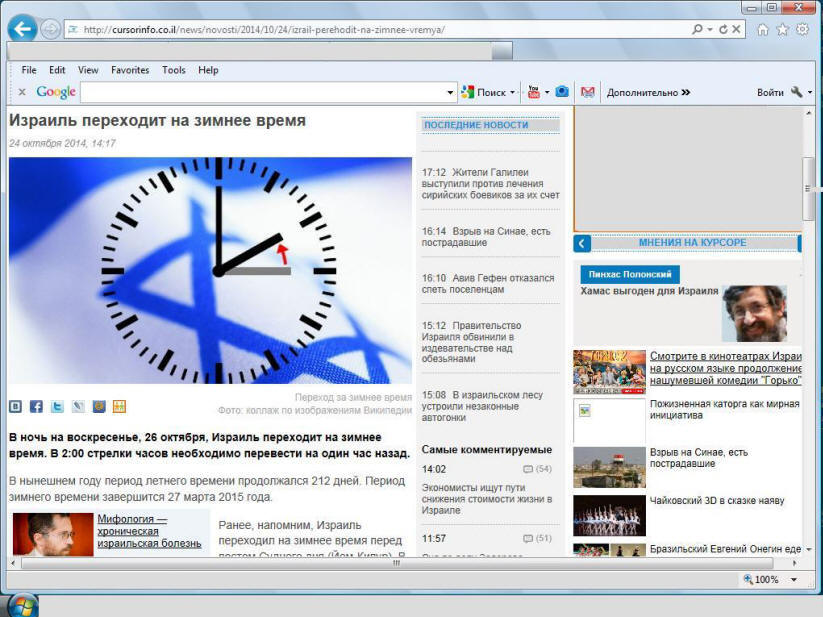Click the zoom magnifier icon in the status bar
Screen dimensions: 823x617
point(748,579)
